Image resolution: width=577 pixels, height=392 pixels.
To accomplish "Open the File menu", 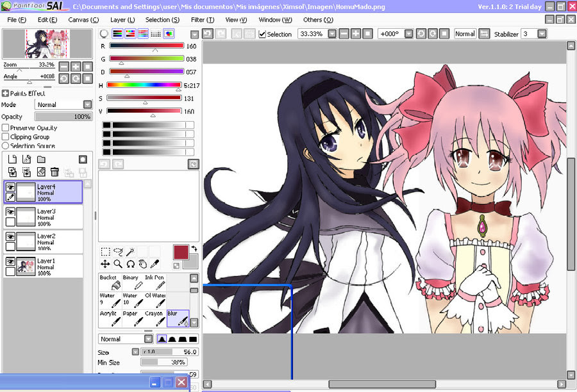I will (x=17, y=19).
